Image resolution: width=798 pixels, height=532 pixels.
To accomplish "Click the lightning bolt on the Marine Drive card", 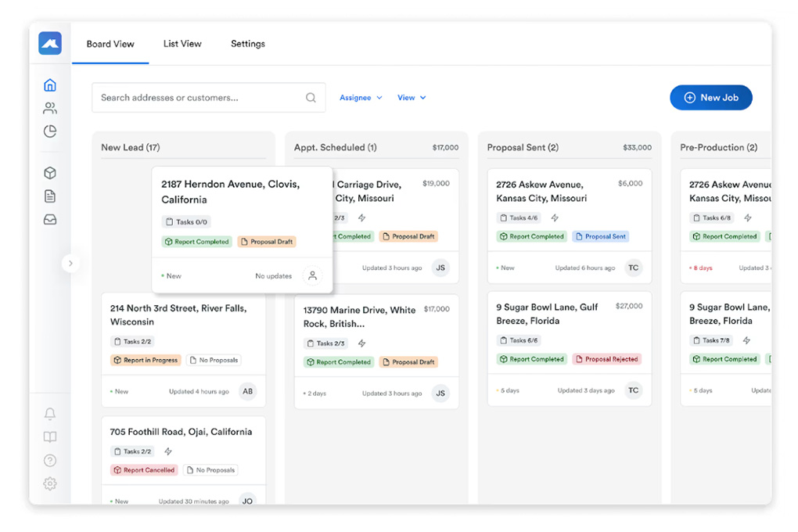I will tap(361, 343).
